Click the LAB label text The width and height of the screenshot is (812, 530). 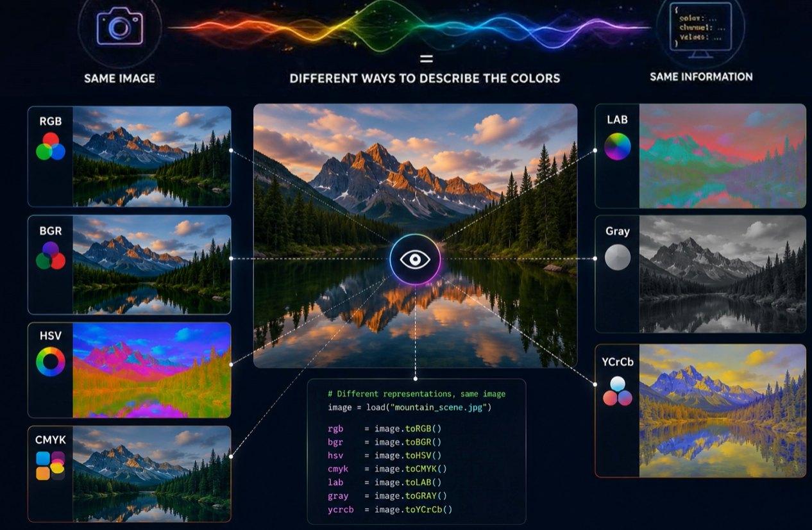[x=617, y=120]
